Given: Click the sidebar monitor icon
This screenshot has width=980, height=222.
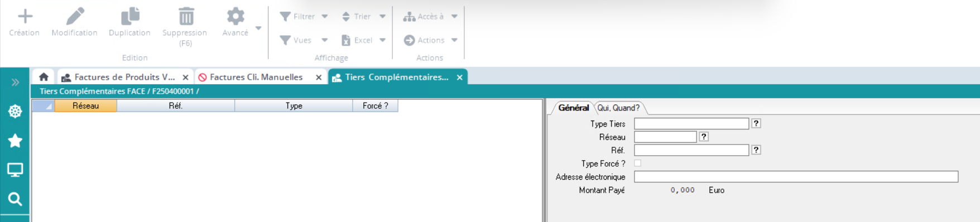Looking at the screenshot, I should 15,170.
